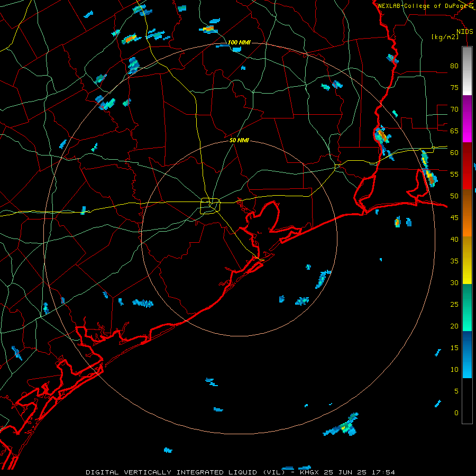Pick the yellow-gold segment of the color scale

coord(467,260)
